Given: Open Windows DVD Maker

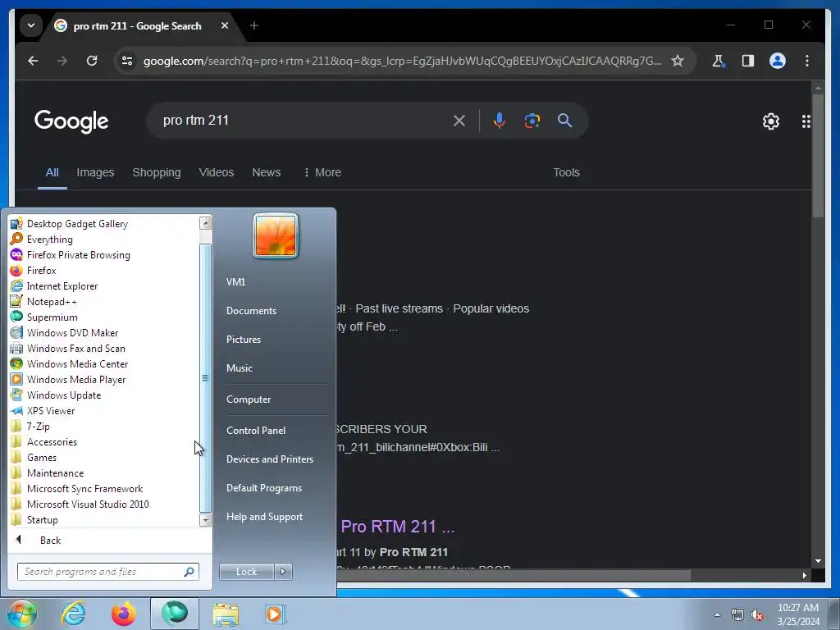Looking at the screenshot, I should tap(72, 333).
